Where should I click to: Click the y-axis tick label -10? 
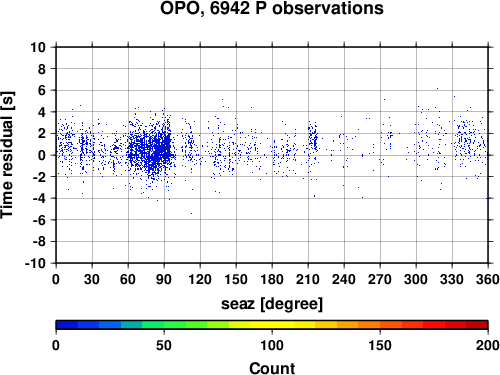pos(35,263)
